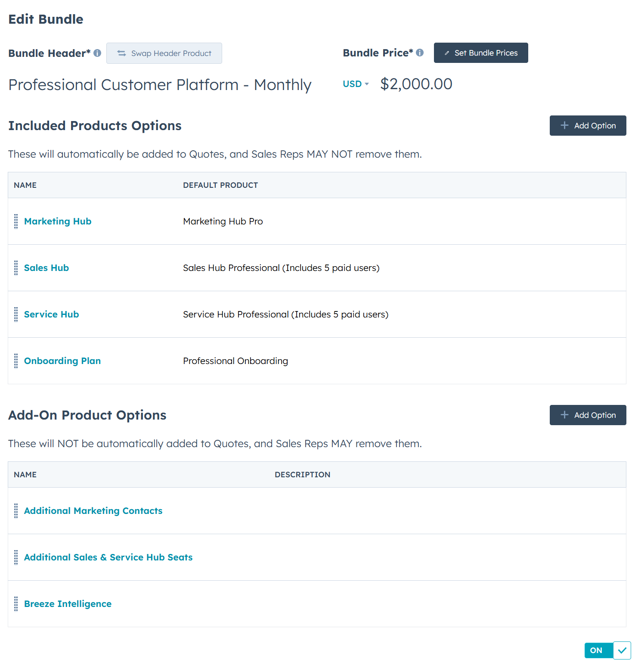Click the pencil icon on Set Bundle Prices
This screenshot has width=635, height=672.
(448, 53)
